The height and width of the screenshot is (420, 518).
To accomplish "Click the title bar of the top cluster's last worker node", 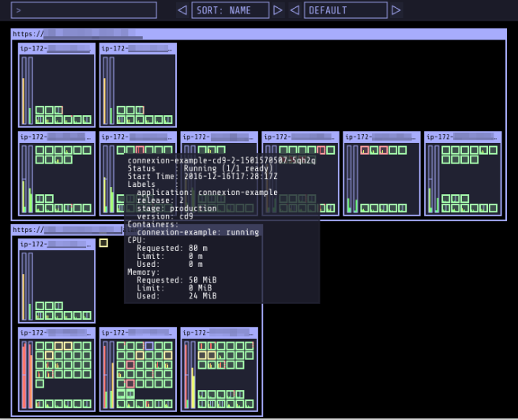I will point(463,137).
